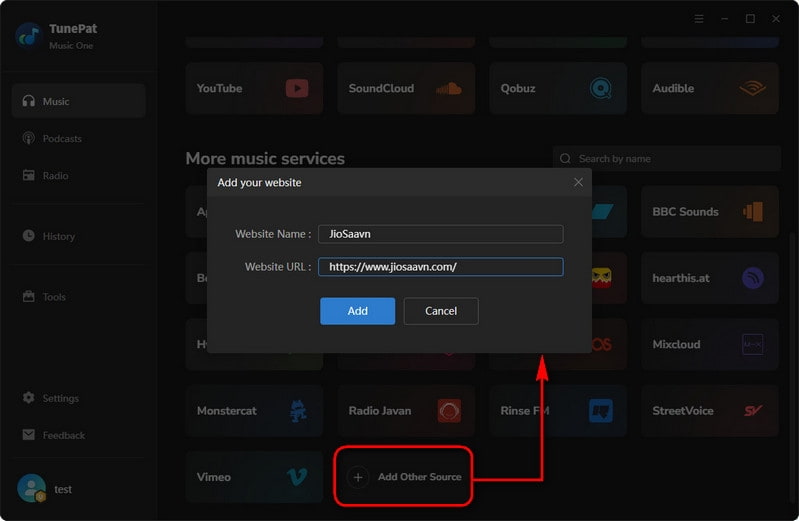Open the Rinse FM service card
Image resolution: width=799 pixels, height=521 pixels.
[557, 411]
